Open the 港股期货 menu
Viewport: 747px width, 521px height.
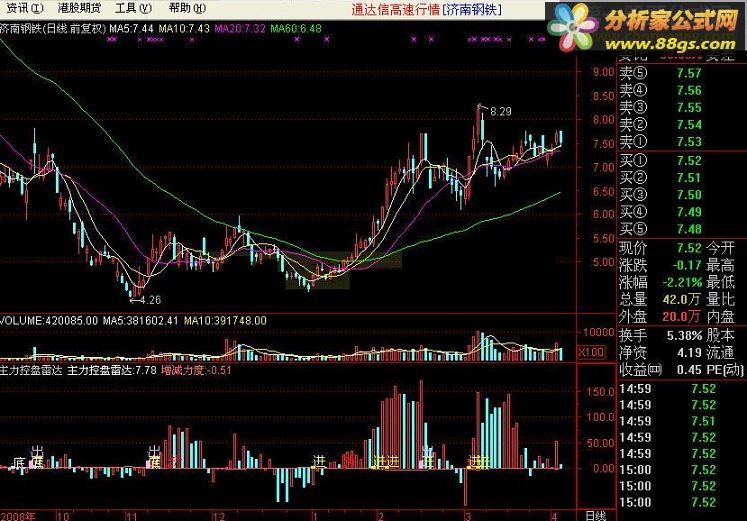tap(79, 8)
